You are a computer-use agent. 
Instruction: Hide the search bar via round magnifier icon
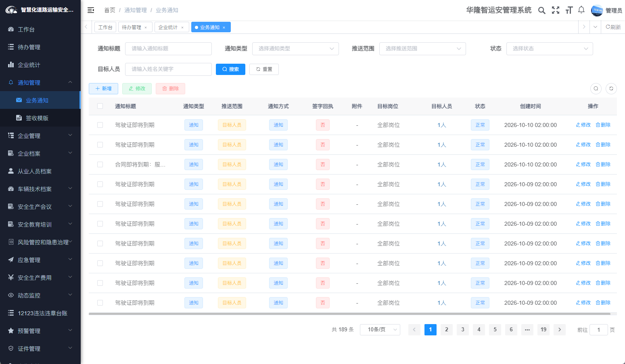pyautogui.click(x=596, y=89)
